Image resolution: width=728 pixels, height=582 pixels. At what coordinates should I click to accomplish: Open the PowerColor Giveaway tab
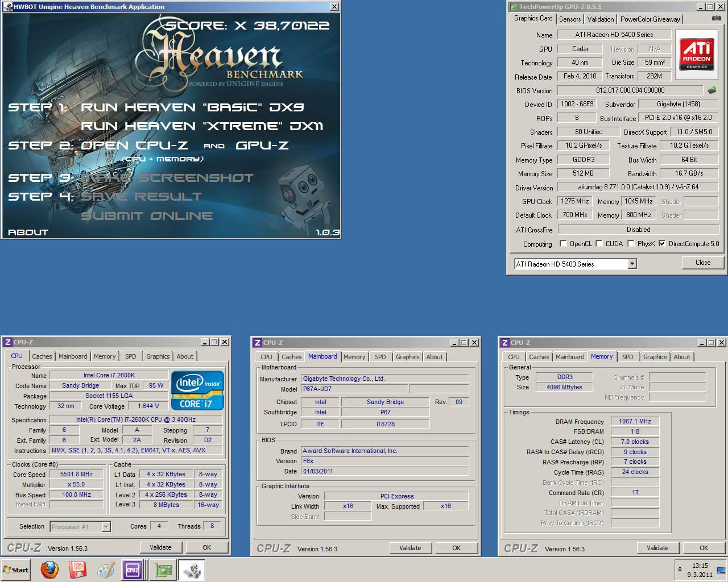[x=650, y=19]
